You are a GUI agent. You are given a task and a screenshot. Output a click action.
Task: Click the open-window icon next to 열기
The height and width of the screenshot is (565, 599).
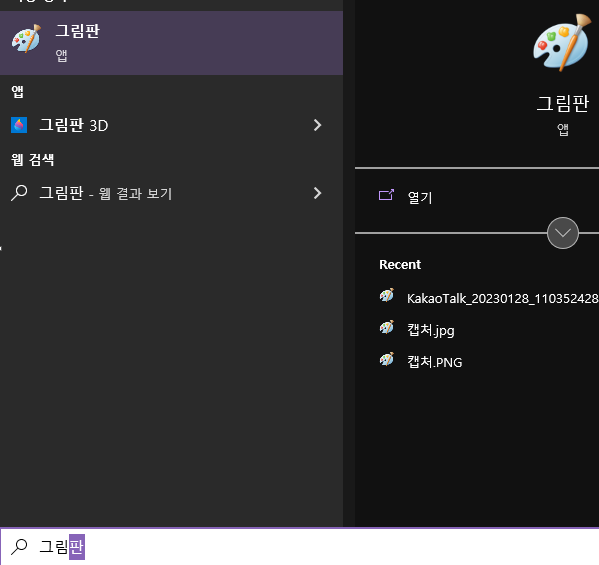tap(386, 195)
